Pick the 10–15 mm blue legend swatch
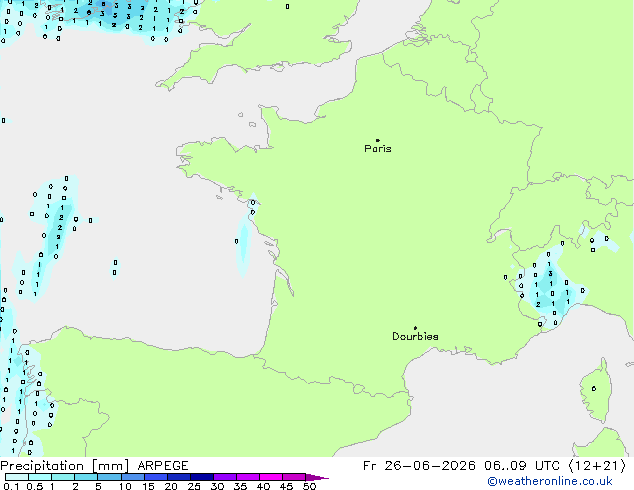 [x=132, y=477]
